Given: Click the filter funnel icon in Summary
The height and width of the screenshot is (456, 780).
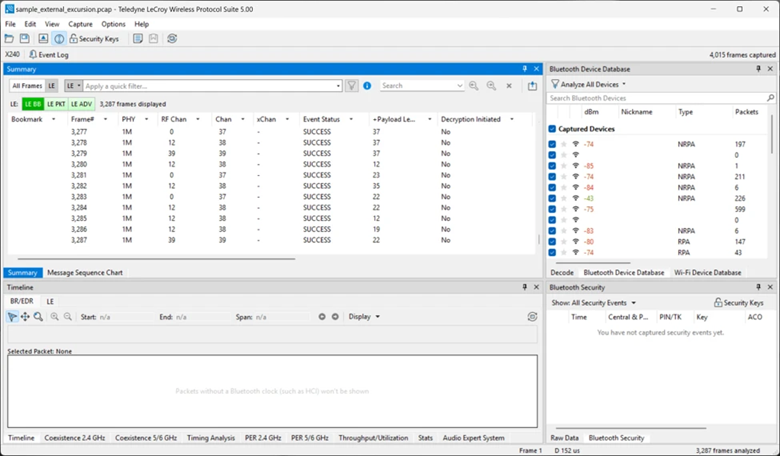Looking at the screenshot, I should coord(352,86).
